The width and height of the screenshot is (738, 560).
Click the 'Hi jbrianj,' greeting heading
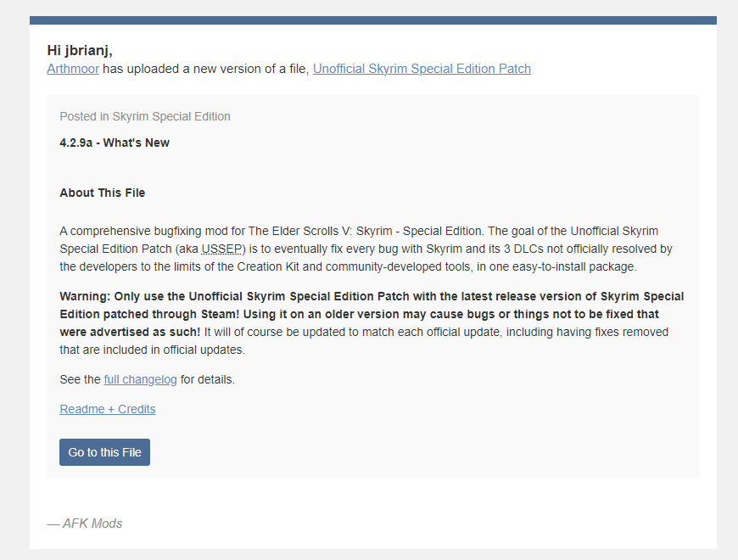click(80, 50)
